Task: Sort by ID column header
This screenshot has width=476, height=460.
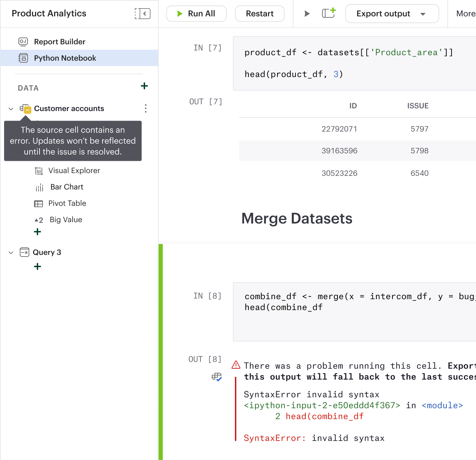Action: [x=353, y=106]
